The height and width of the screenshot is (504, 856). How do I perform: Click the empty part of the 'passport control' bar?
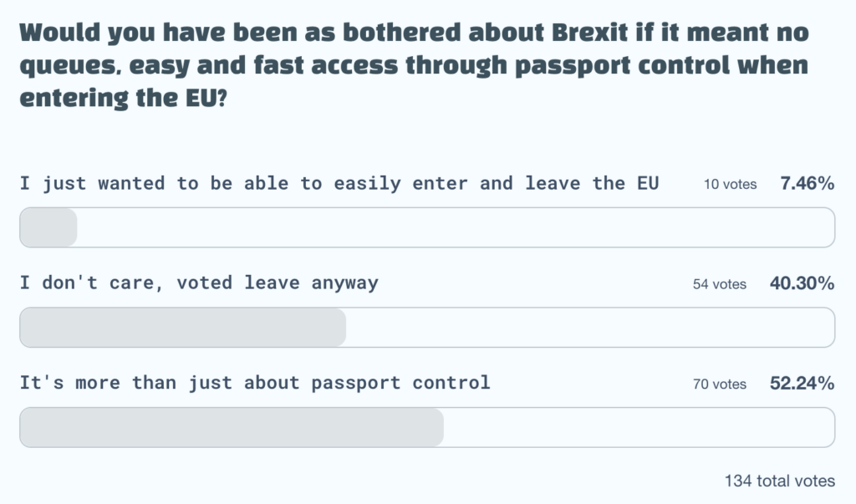(x=639, y=428)
